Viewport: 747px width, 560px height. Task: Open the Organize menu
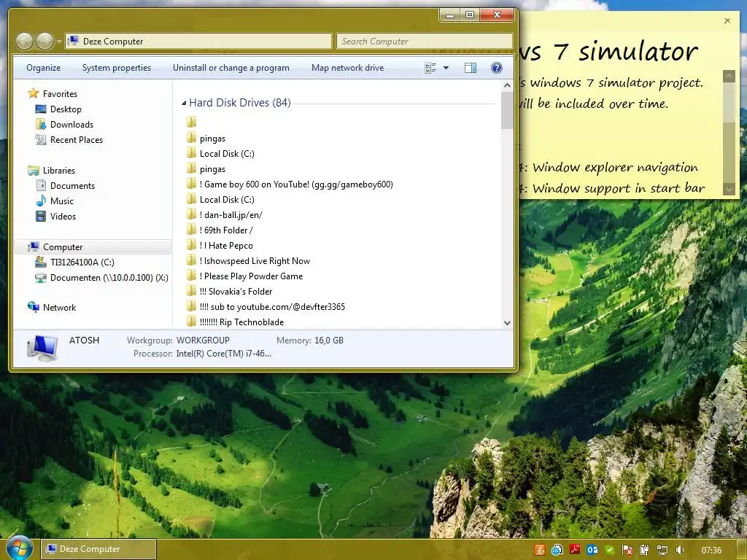(x=43, y=68)
